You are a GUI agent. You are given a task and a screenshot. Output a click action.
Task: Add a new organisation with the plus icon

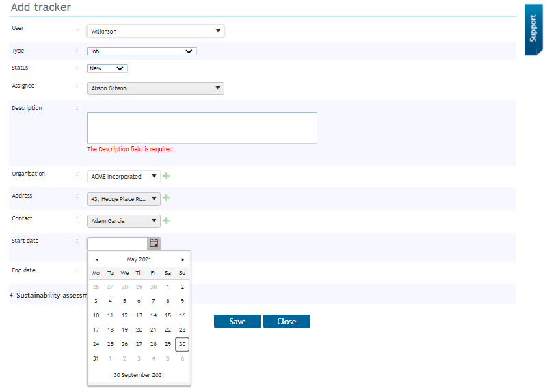166,176
